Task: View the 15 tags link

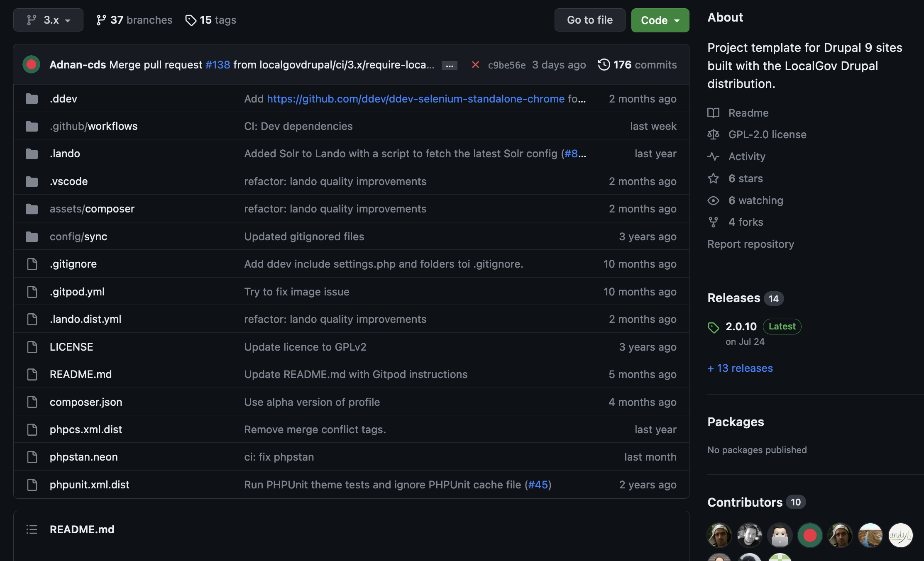Action: [211, 20]
